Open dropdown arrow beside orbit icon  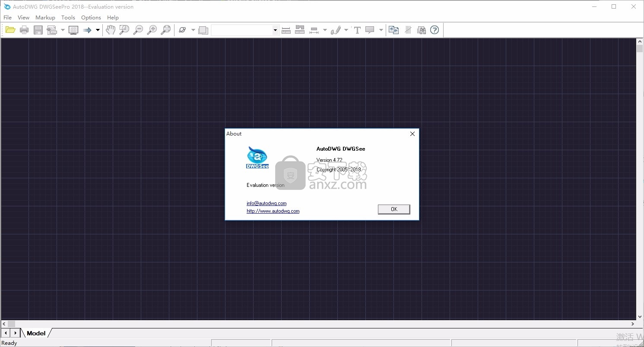coord(193,30)
